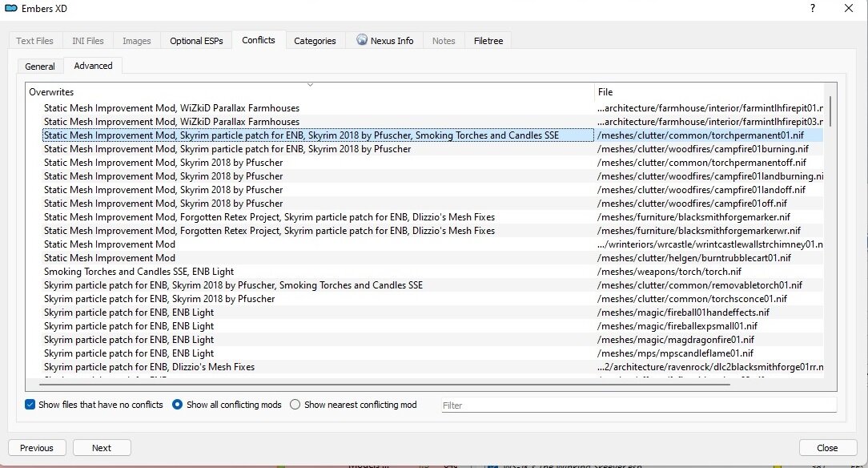This screenshot has width=868, height=468.
Task: Select Show nearest conflicting mod option
Action: 295,405
